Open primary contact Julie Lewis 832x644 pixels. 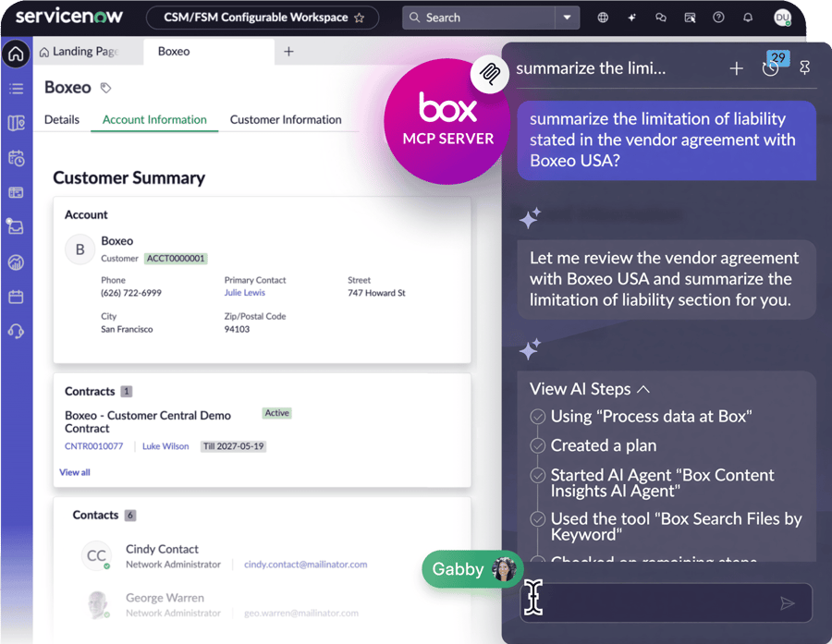click(245, 293)
